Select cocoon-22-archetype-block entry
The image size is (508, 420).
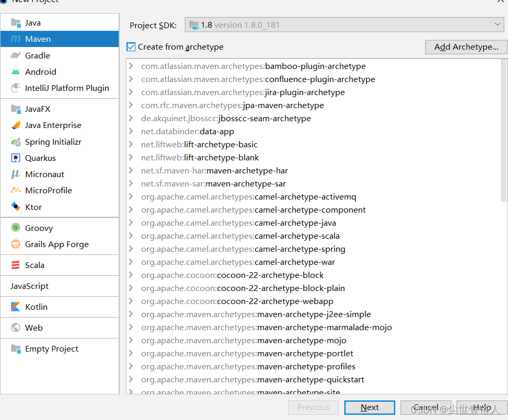coord(232,275)
